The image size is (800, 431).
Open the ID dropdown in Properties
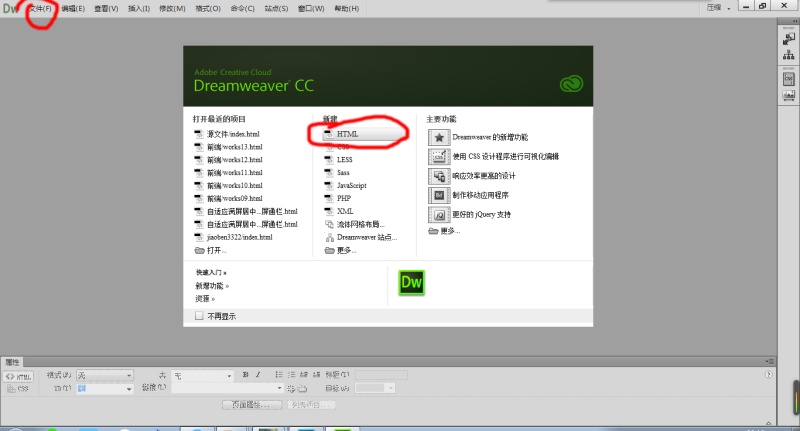tap(105, 389)
